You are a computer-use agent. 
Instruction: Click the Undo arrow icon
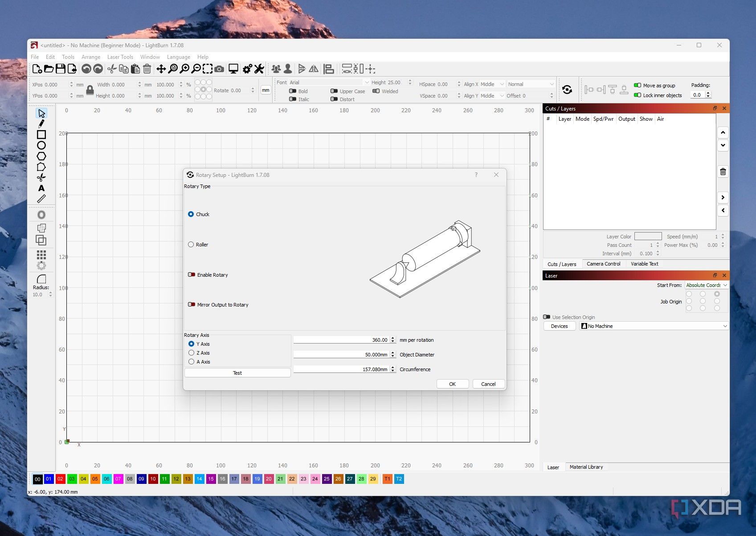coord(86,69)
